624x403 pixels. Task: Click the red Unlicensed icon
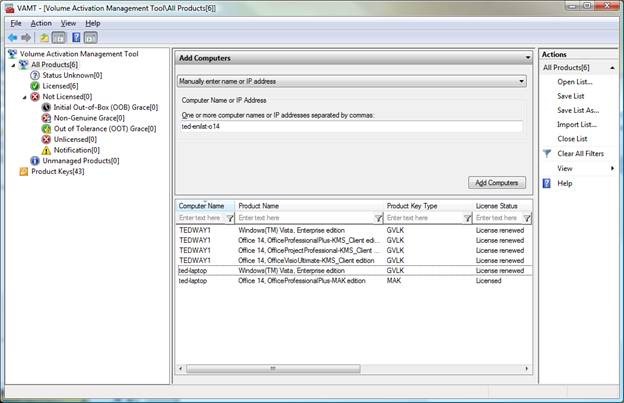click(x=46, y=140)
